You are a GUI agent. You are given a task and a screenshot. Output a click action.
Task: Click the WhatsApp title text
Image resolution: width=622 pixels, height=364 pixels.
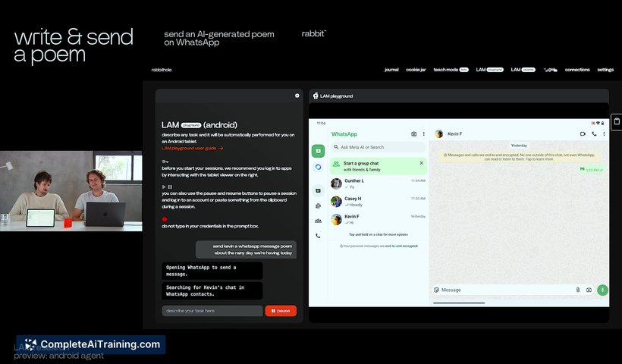pyautogui.click(x=344, y=134)
